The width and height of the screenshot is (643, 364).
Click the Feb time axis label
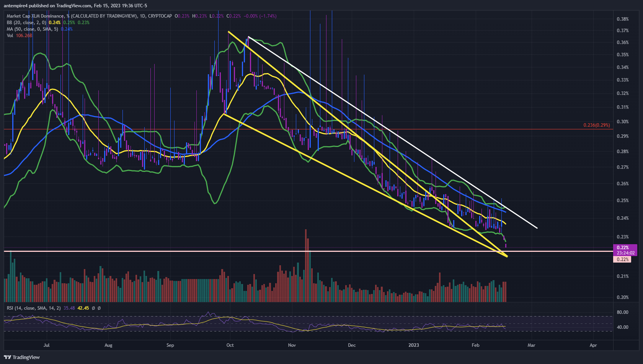[x=475, y=345]
